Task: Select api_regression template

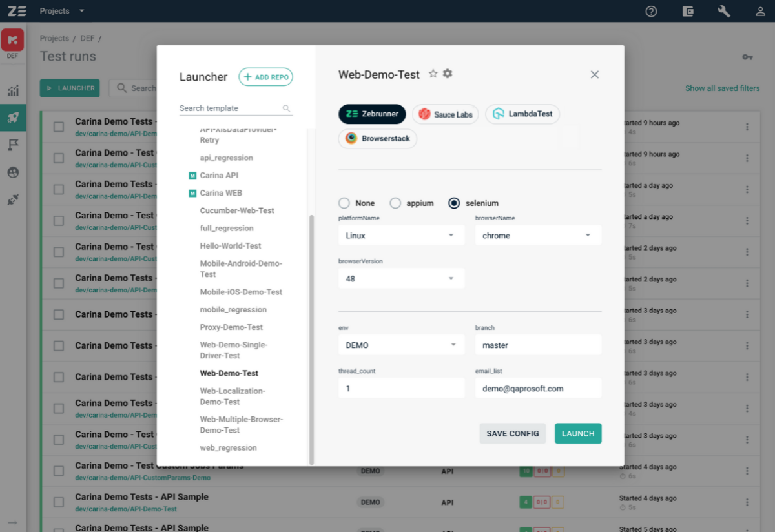Action: pyautogui.click(x=227, y=158)
